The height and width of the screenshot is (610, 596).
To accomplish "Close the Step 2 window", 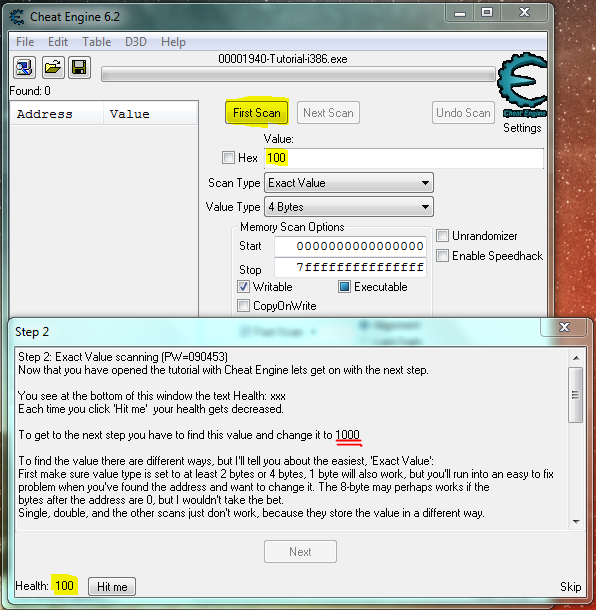I will [564, 327].
